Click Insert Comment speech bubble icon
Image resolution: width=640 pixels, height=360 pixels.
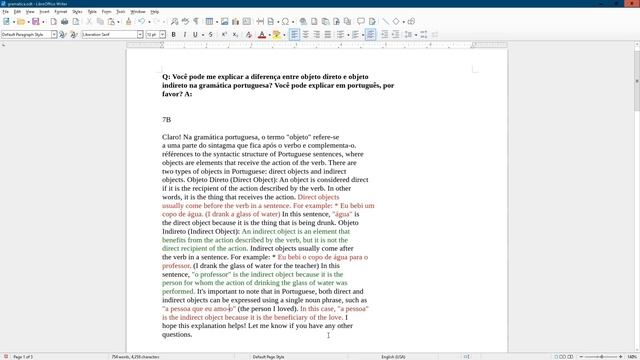coord(361,22)
